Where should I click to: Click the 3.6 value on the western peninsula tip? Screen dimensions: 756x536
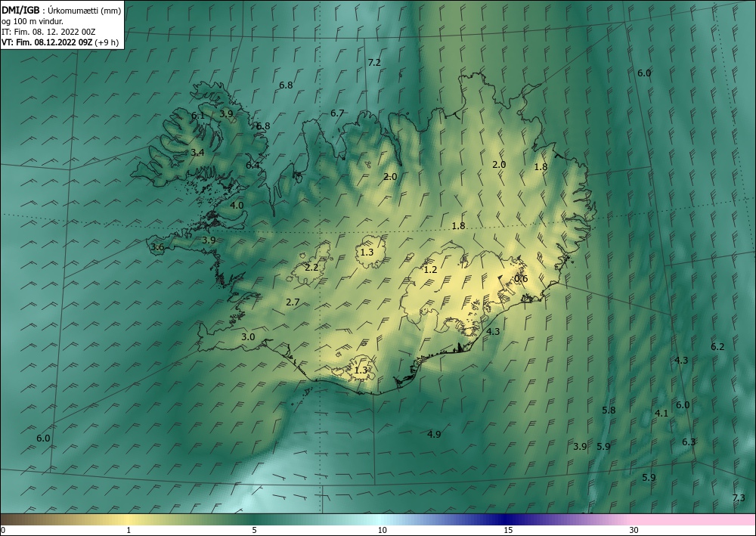click(x=158, y=247)
